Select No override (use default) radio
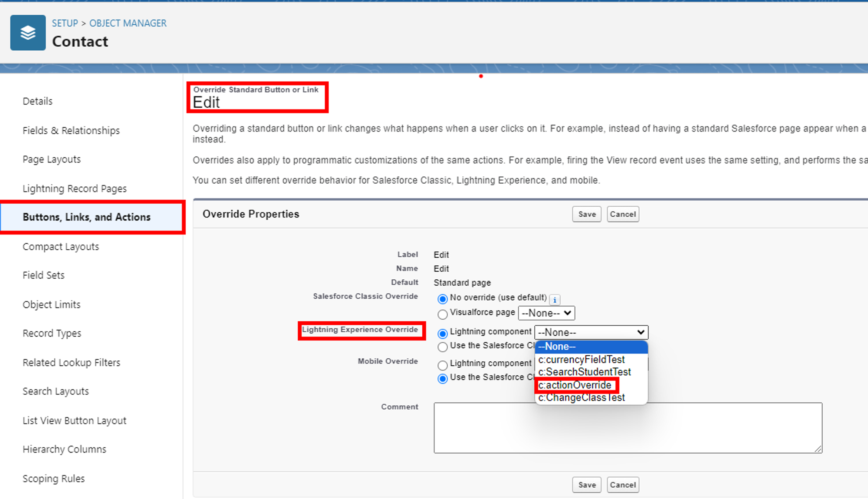Image resolution: width=868 pixels, height=499 pixels. click(x=443, y=299)
